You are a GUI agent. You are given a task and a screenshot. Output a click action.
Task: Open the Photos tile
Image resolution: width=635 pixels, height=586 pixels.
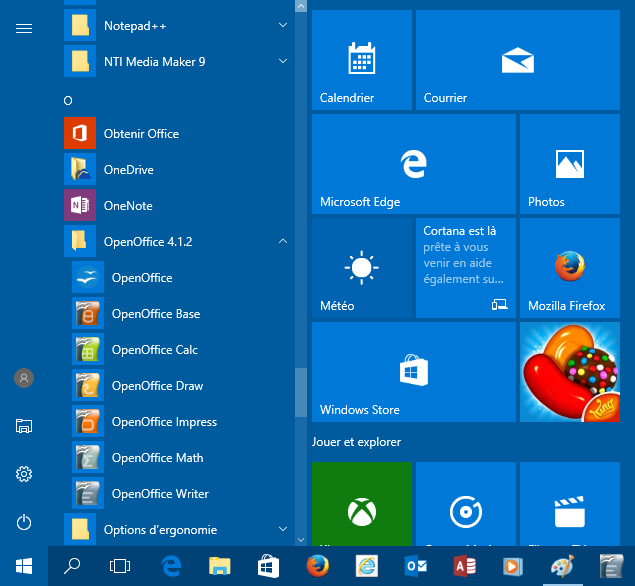[x=570, y=164]
